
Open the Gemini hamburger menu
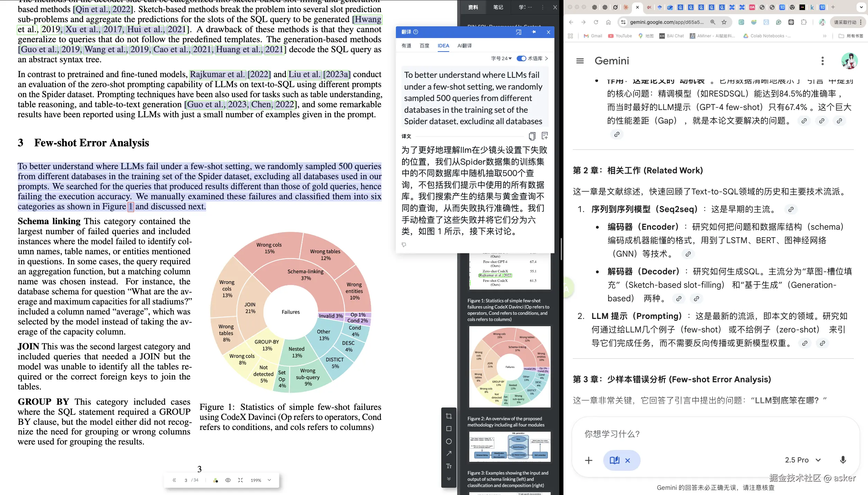tap(580, 61)
